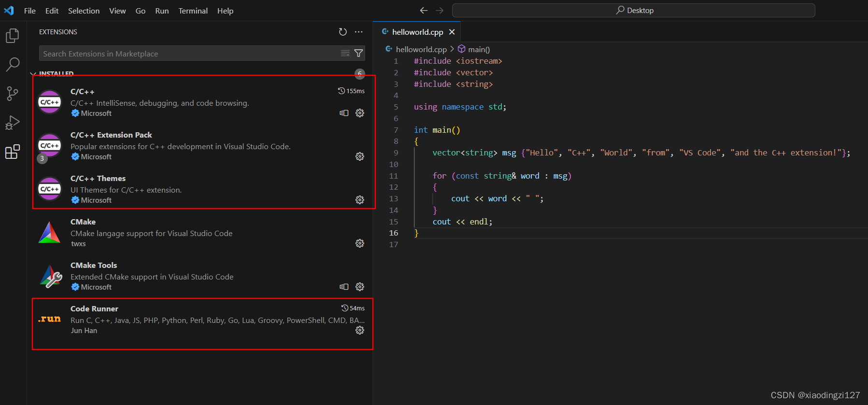Refresh the extensions list
This screenshot has height=405, width=868.
[x=343, y=32]
